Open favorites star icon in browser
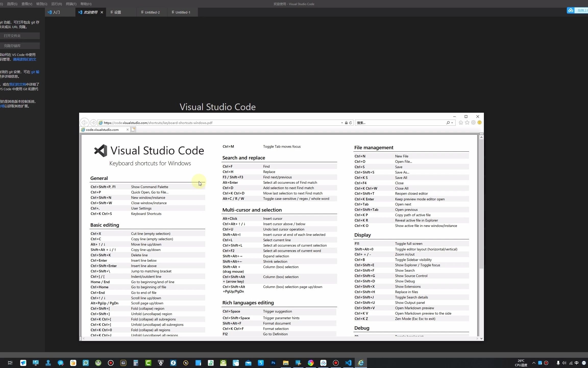Viewport: 588px width, 368px height. pyautogui.click(x=467, y=123)
